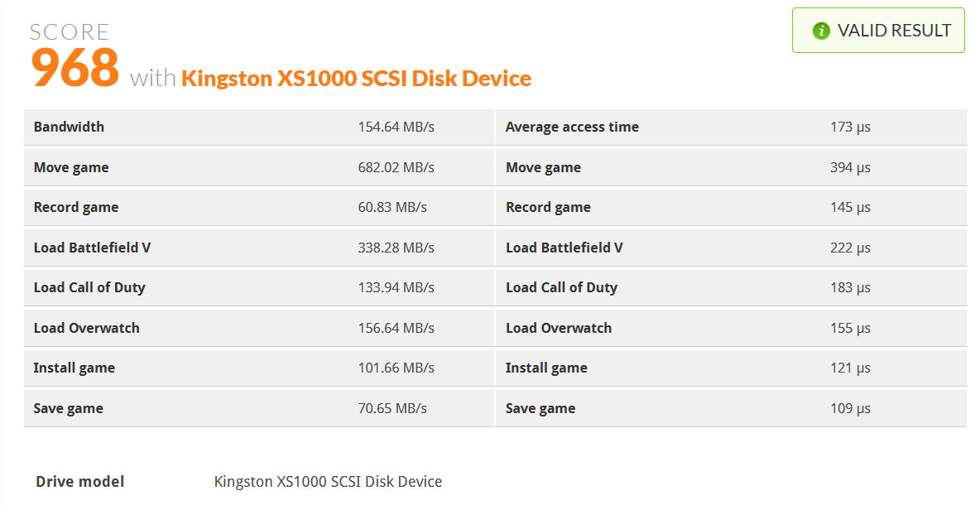
Task: Click the green info icon in Valid Result
Action: click(820, 31)
